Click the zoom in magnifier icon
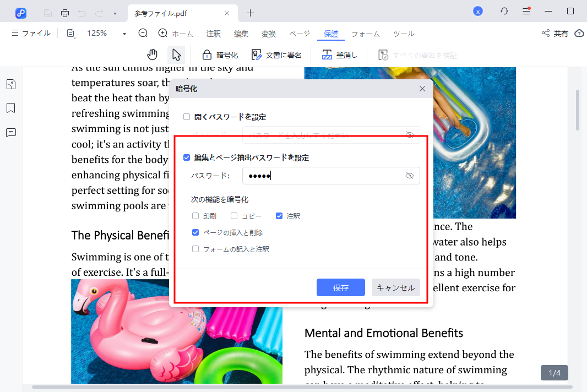 click(x=162, y=33)
